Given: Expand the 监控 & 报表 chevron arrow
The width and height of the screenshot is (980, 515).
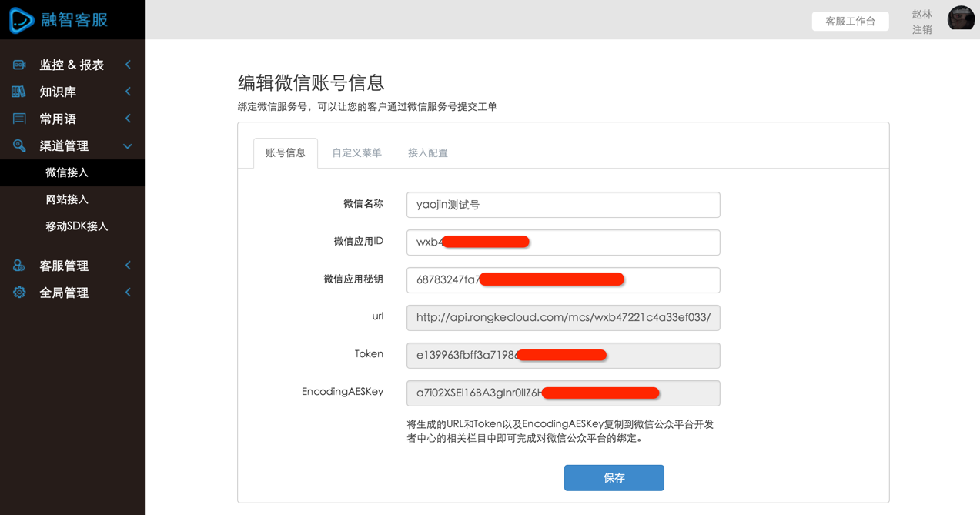Looking at the screenshot, I should tap(128, 65).
